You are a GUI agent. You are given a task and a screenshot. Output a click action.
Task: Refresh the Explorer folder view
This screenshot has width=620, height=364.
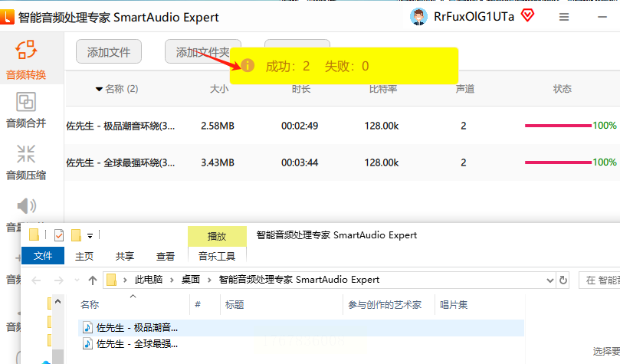(x=563, y=280)
